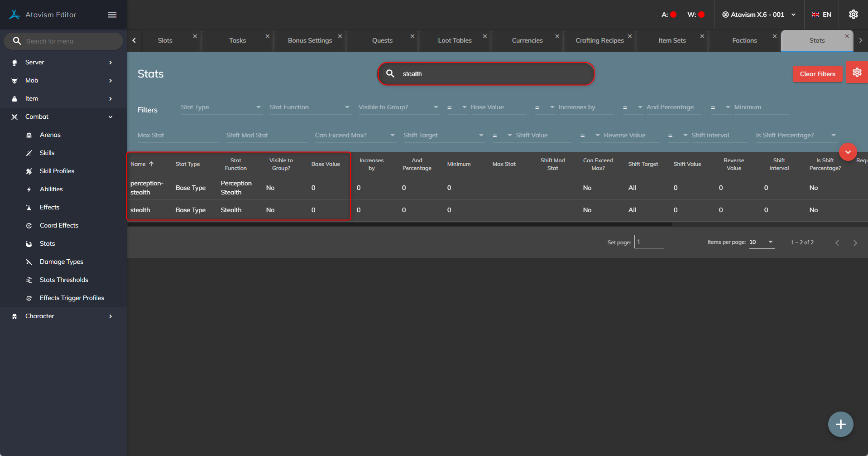
Task: Open the Stat Type filter dropdown
Action: [x=221, y=107]
